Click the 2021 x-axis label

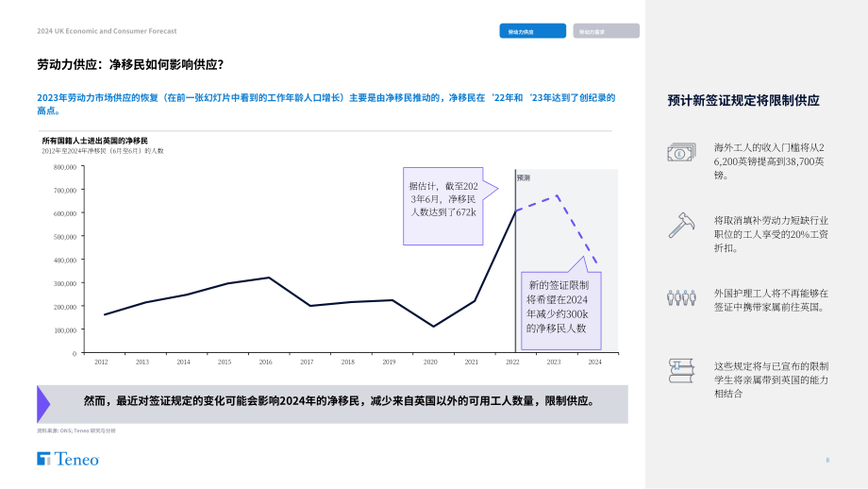pyautogui.click(x=471, y=363)
